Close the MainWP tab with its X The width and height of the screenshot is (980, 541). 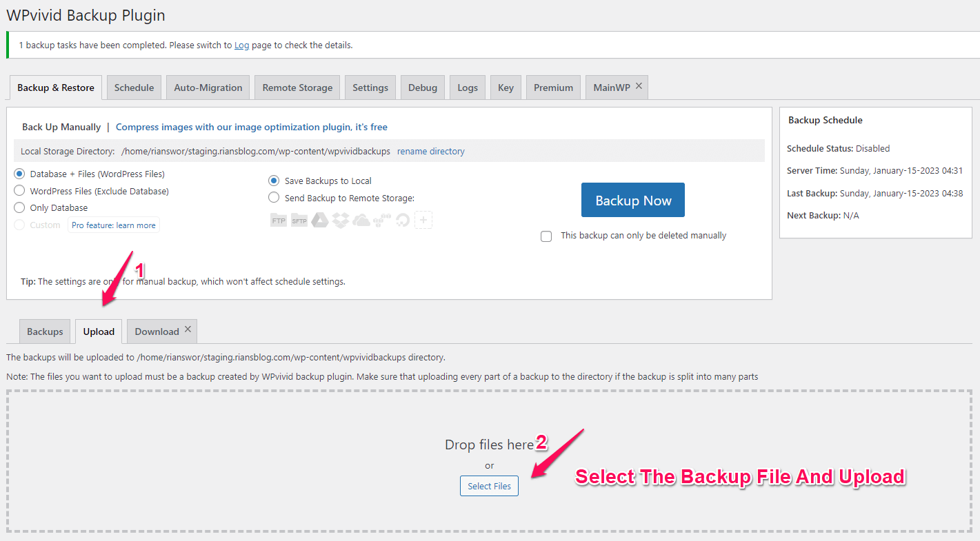point(639,86)
